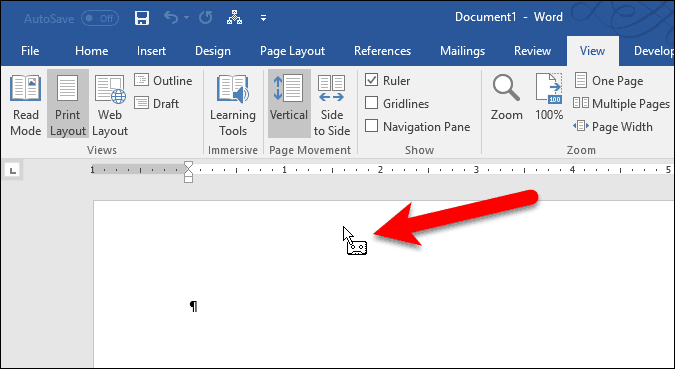Switch to Draft view

point(157,103)
